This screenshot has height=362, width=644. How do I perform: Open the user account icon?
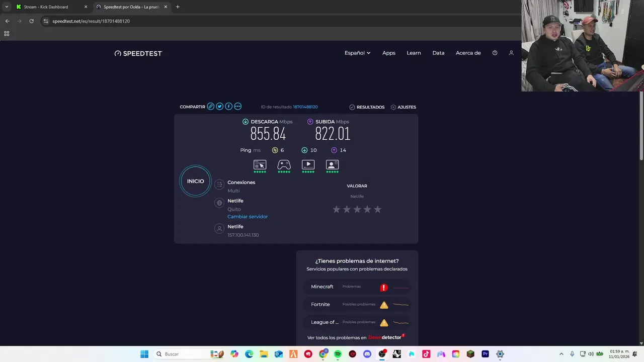(511, 53)
